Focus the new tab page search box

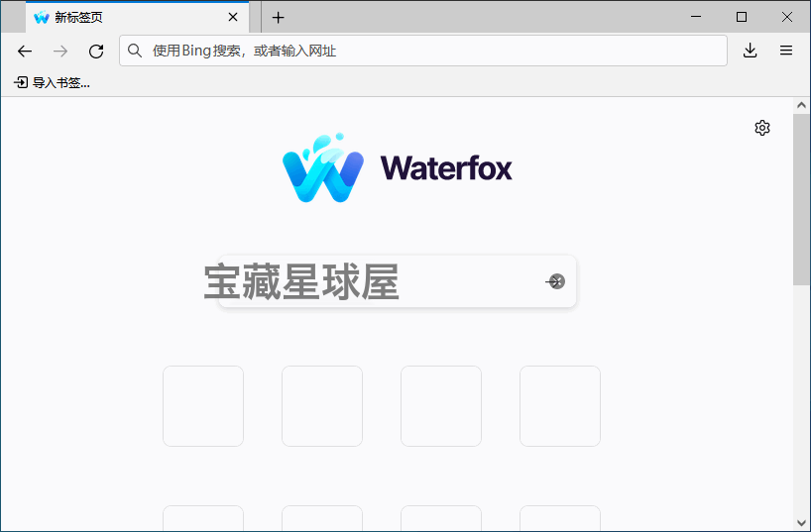[x=398, y=281]
